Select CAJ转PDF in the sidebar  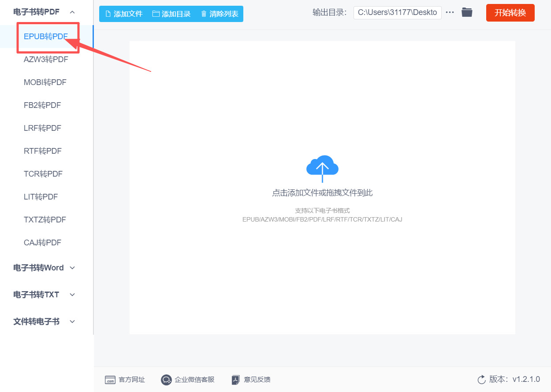tap(42, 243)
